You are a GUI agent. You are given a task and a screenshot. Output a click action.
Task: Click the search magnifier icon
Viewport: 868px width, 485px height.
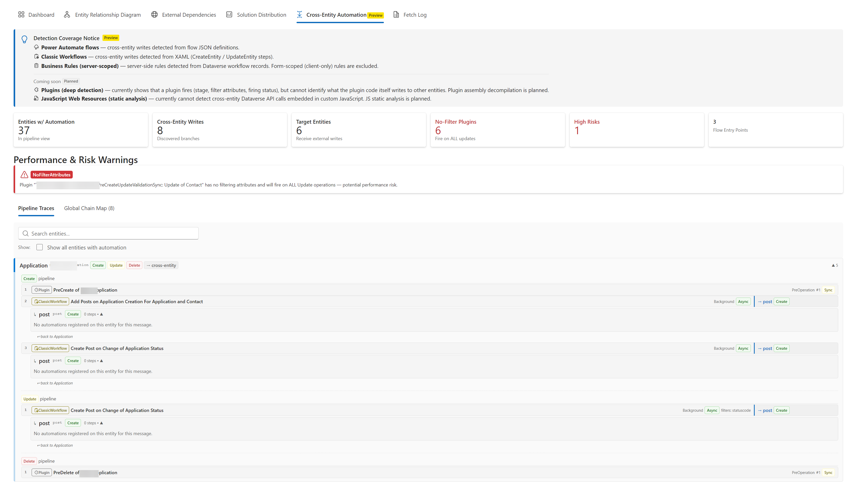[25, 233]
